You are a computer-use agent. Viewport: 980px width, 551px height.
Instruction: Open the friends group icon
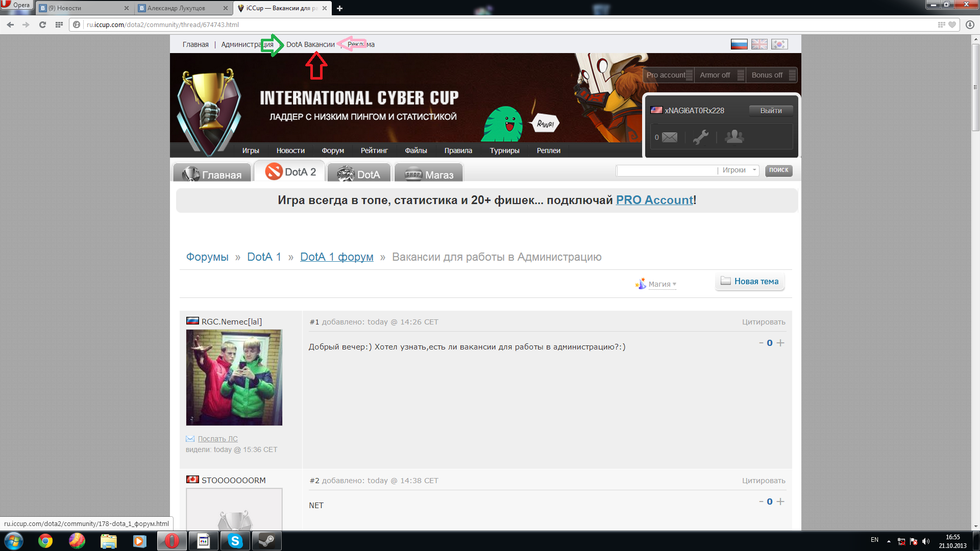pos(734,137)
